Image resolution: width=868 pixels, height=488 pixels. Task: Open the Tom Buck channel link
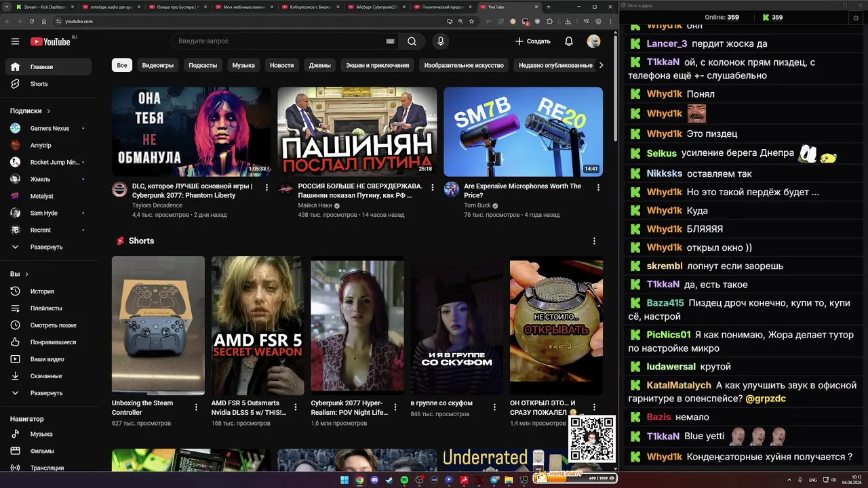(477, 205)
